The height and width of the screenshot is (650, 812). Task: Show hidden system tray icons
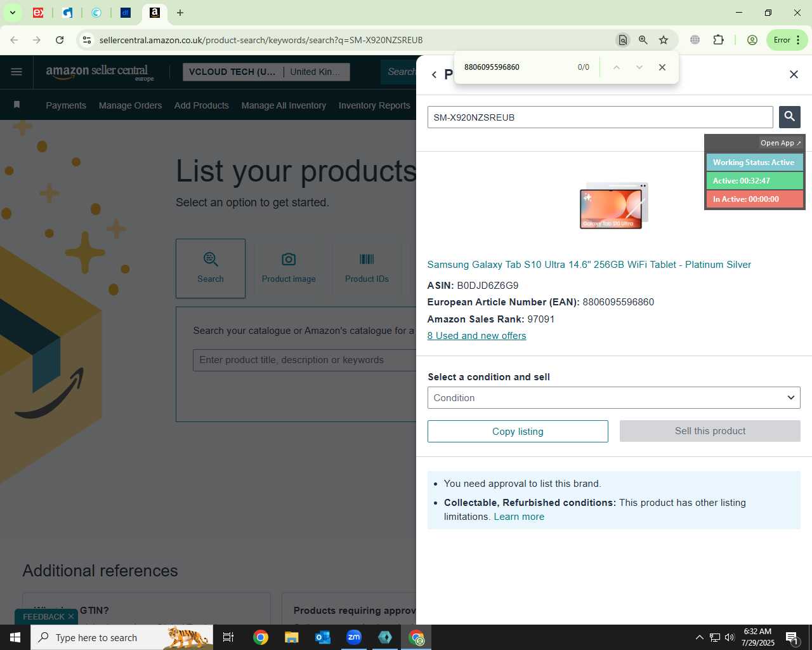(x=699, y=637)
